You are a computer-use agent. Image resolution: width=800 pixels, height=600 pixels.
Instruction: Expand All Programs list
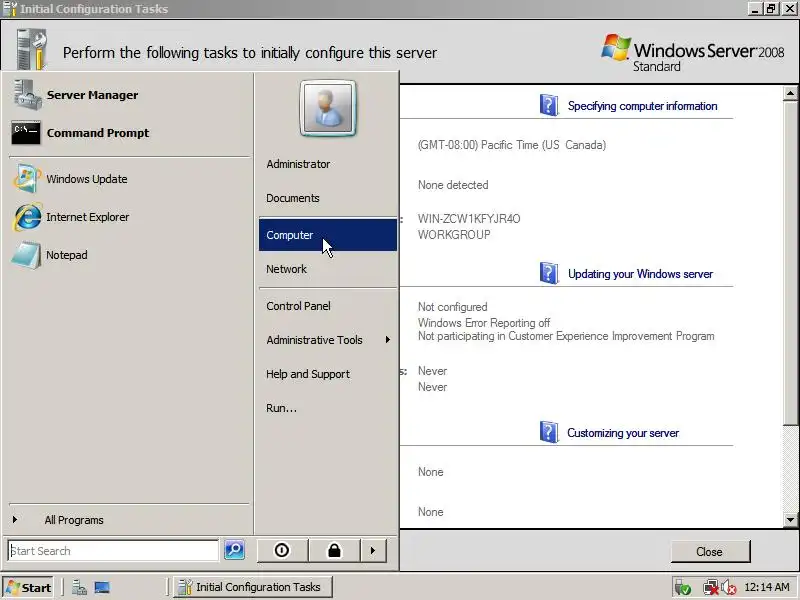74,520
